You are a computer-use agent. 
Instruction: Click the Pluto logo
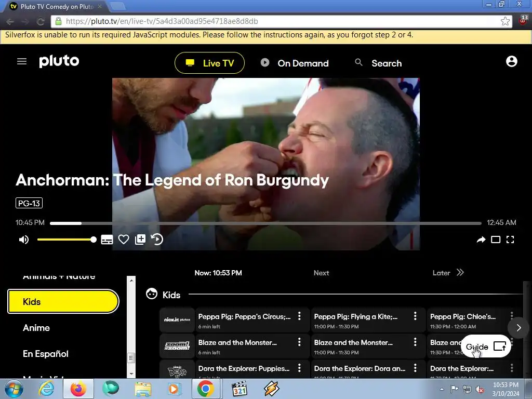[x=59, y=61]
